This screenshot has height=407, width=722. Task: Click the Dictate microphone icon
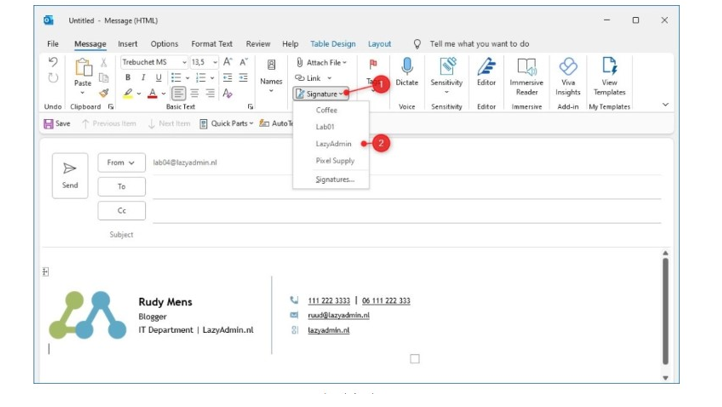[406, 68]
